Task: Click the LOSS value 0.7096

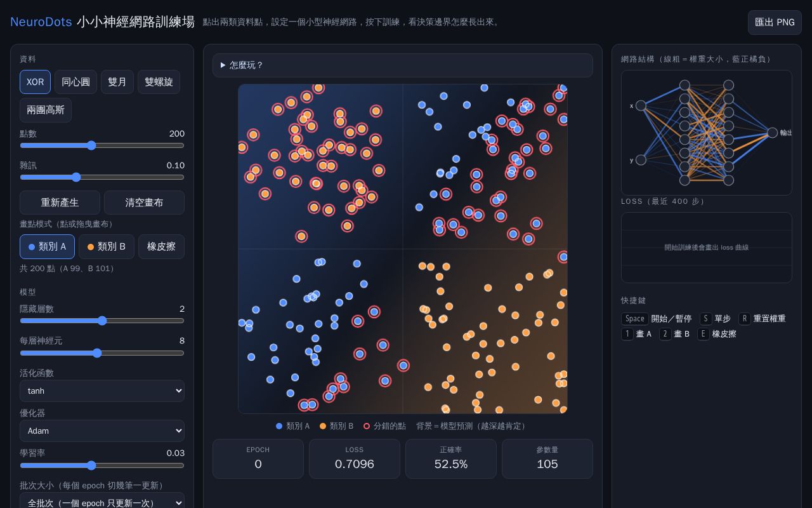Action: (x=355, y=464)
